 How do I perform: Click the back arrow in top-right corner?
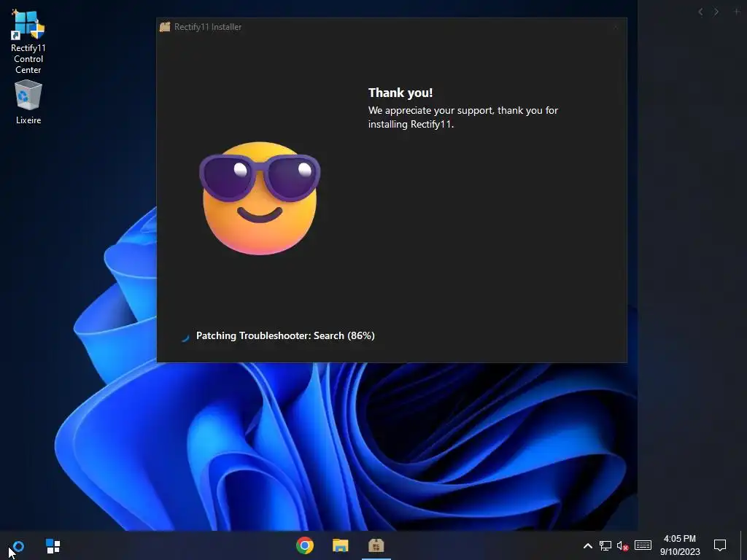pyautogui.click(x=700, y=12)
